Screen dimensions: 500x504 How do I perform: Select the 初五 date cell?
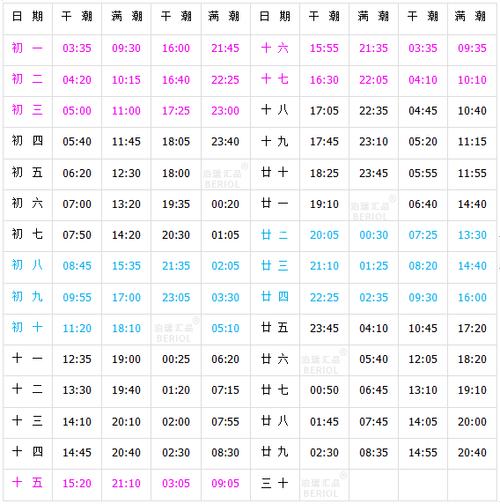[x=27, y=173]
